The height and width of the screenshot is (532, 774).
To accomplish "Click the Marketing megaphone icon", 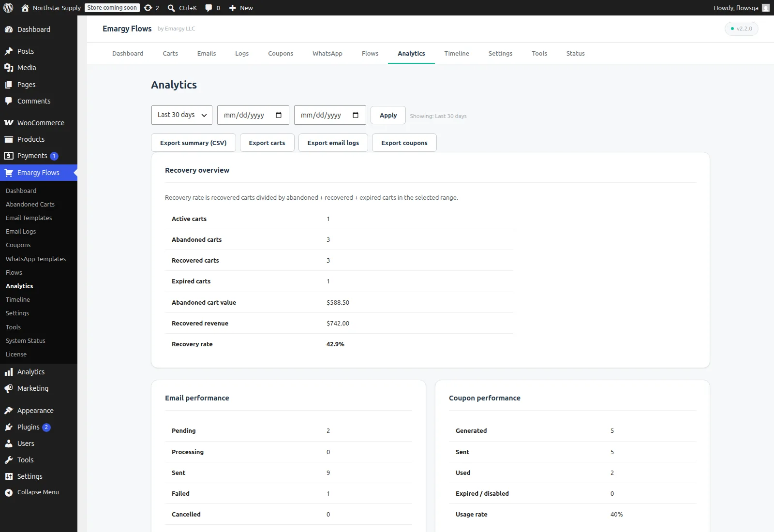I will coord(9,388).
